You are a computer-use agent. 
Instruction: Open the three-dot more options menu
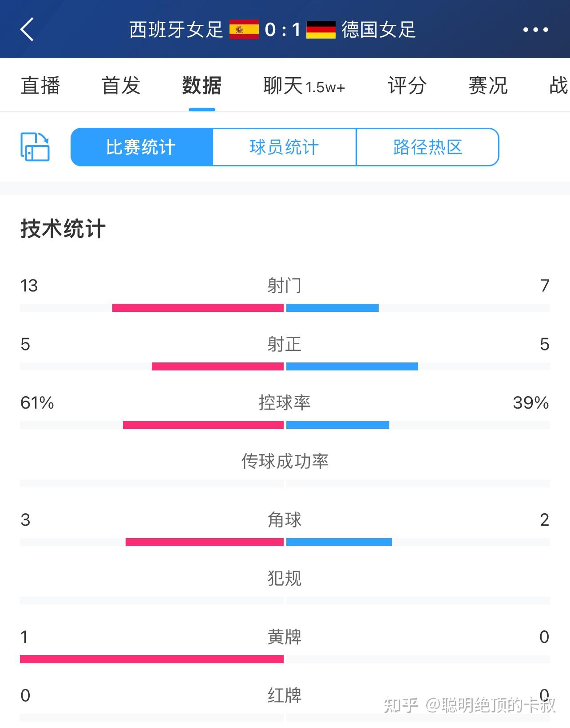tap(535, 30)
